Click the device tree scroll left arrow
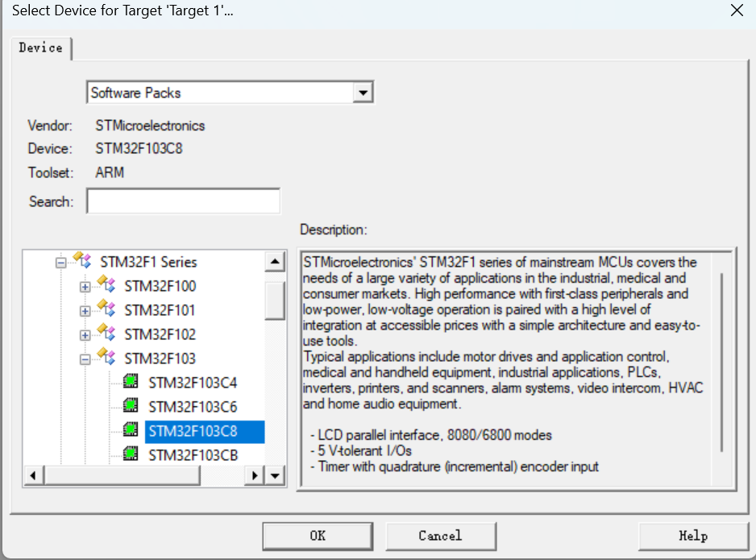The image size is (756, 560). click(x=33, y=475)
